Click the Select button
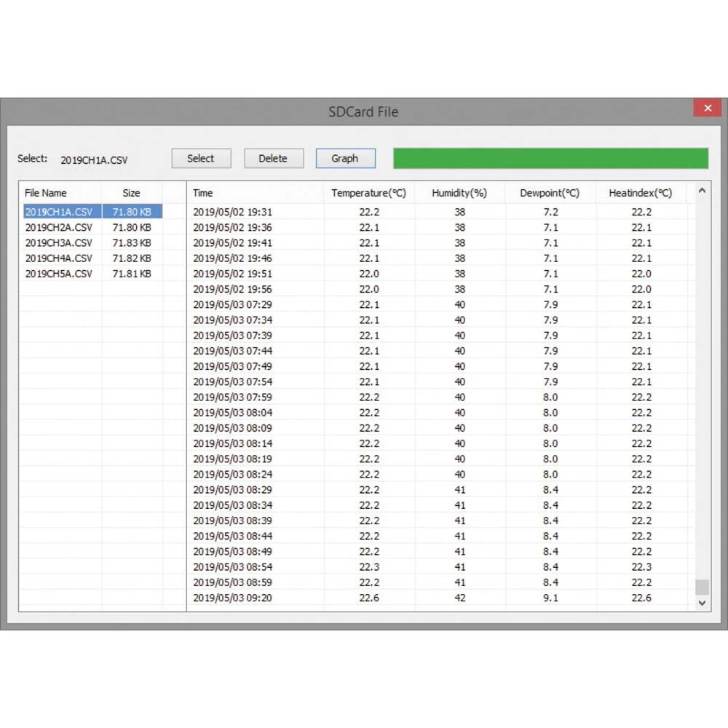The width and height of the screenshot is (728, 728). point(201,159)
